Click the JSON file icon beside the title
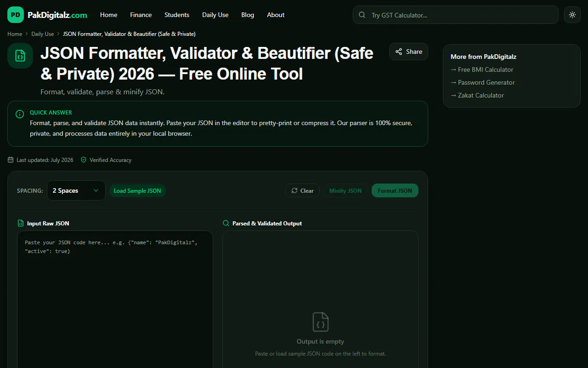Image resolution: width=588 pixels, height=368 pixels. click(x=20, y=56)
